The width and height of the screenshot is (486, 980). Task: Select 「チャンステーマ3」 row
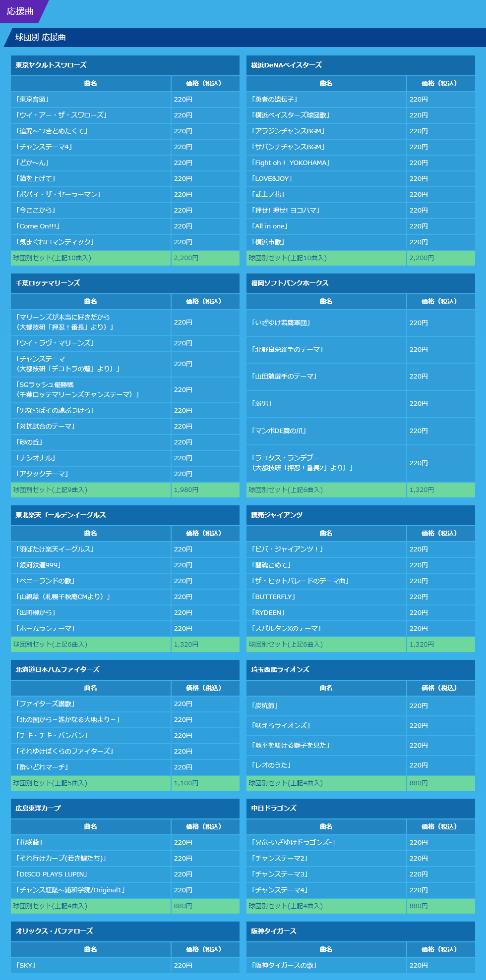(x=361, y=874)
